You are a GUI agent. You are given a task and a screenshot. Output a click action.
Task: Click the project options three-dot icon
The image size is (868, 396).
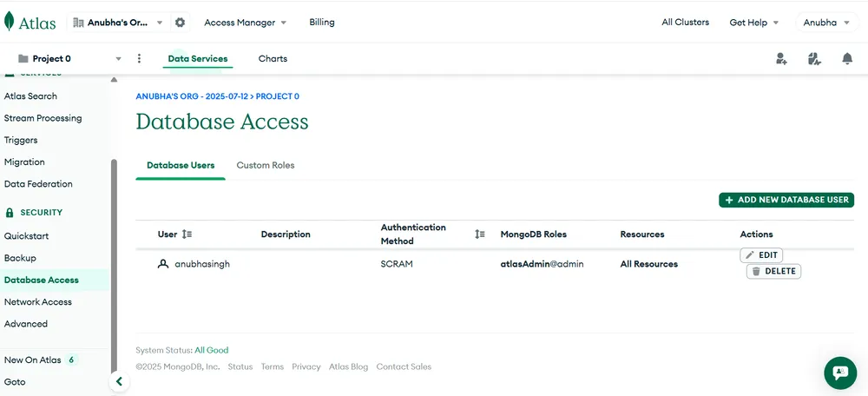click(x=139, y=59)
